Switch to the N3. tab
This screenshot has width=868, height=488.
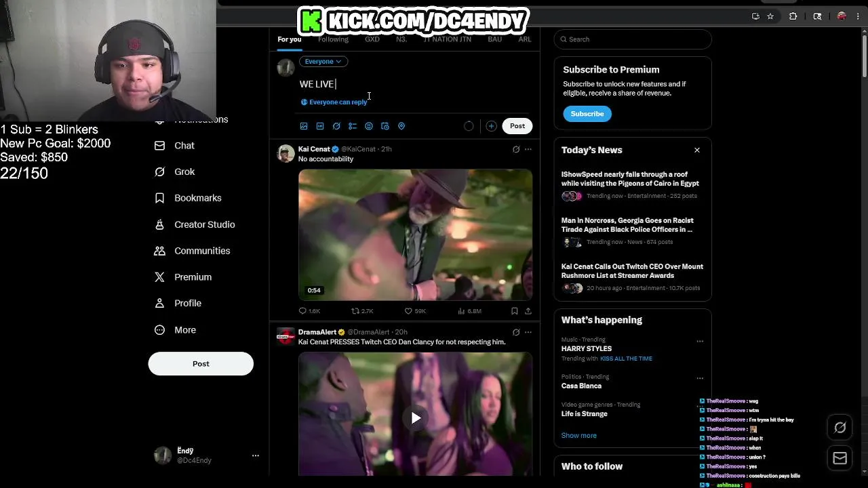pyautogui.click(x=401, y=39)
